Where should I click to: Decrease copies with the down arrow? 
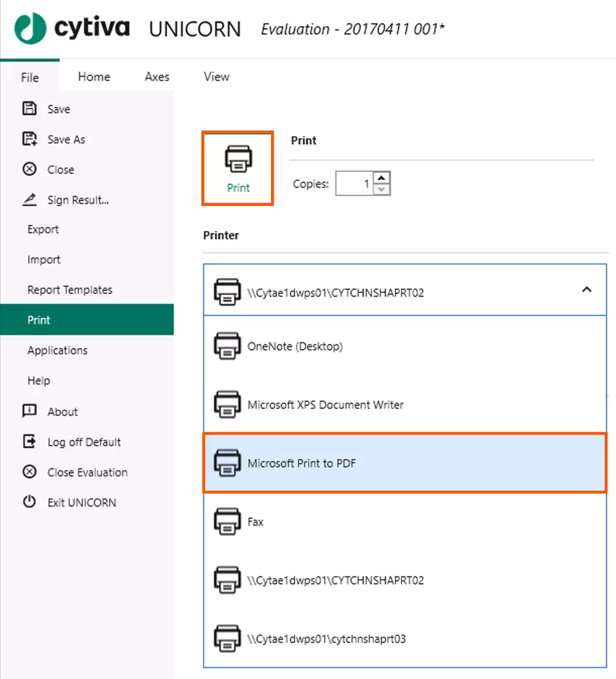point(382,189)
